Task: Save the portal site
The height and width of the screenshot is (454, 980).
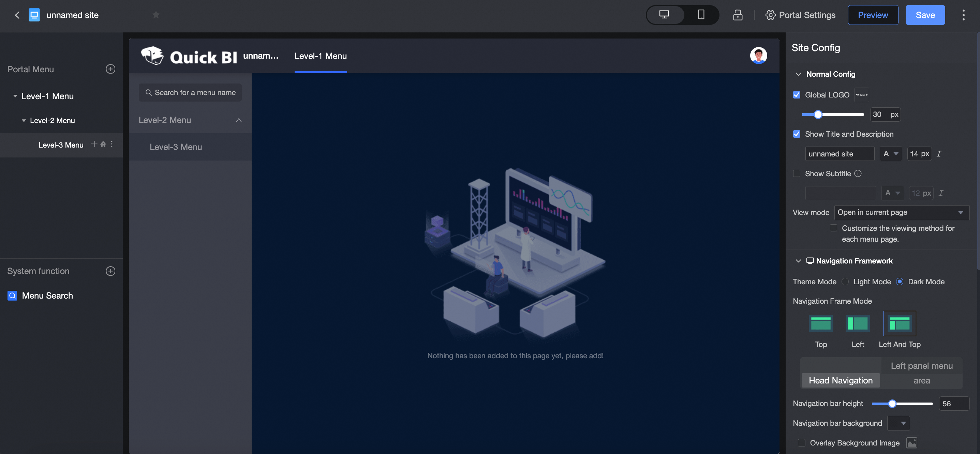Action: point(925,15)
